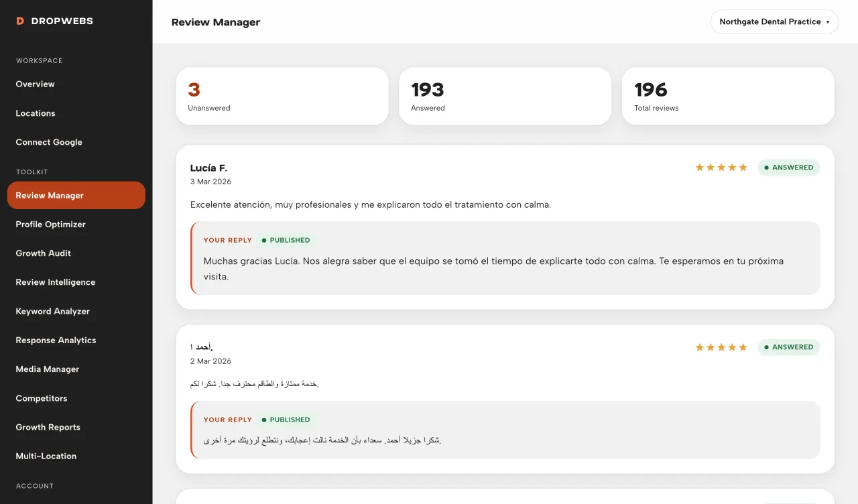Click the ACCOUNT section label
The height and width of the screenshot is (504, 858).
[35, 486]
